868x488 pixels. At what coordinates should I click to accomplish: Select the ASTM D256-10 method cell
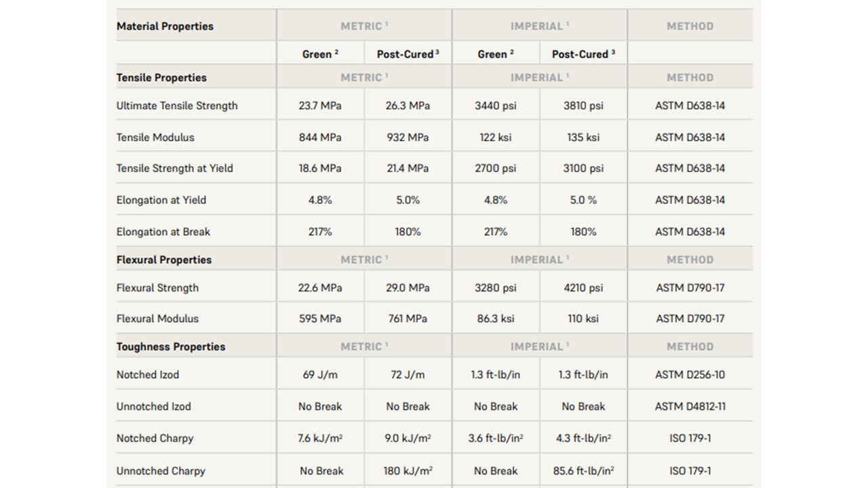(690, 375)
